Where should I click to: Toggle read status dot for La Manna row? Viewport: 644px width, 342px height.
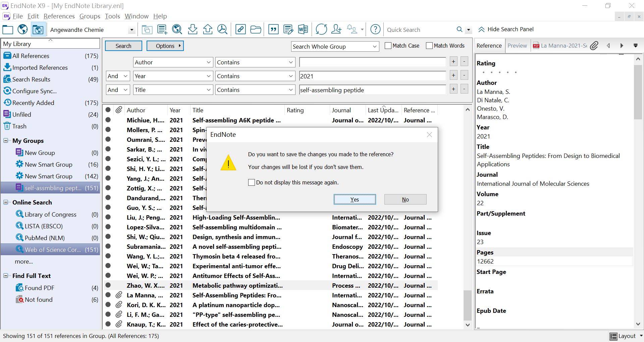point(108,295)
